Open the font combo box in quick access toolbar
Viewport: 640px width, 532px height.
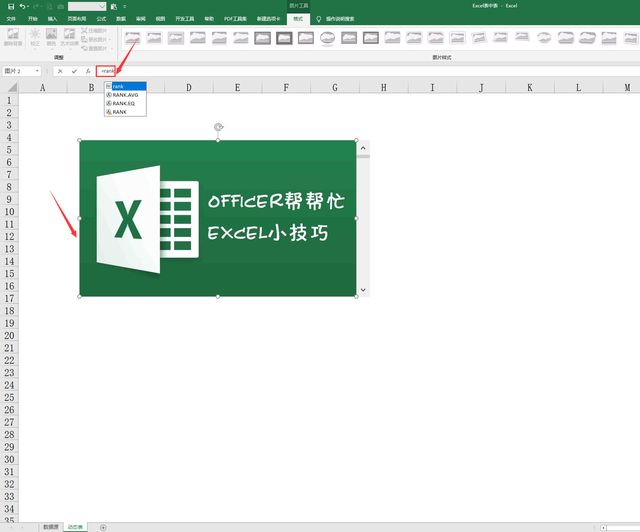click(x=87, y=7)
